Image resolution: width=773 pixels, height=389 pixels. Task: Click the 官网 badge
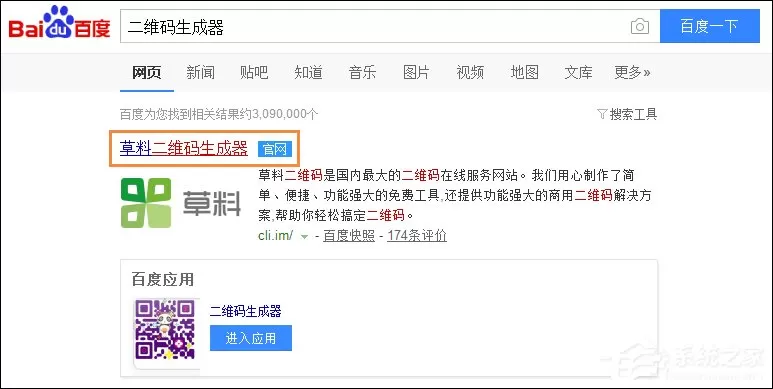[x=275, y=149]
